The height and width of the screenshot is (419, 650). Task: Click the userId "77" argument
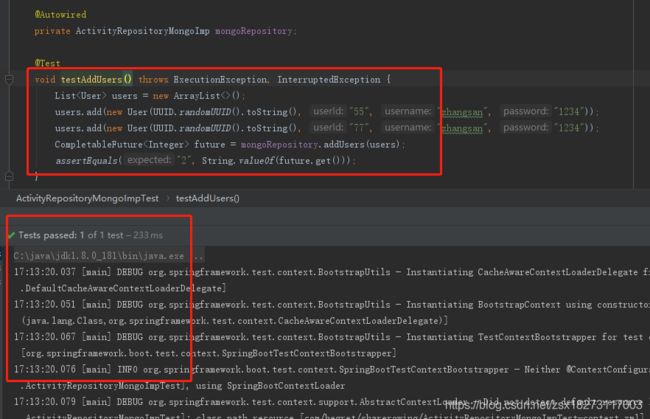click(360, 128)
